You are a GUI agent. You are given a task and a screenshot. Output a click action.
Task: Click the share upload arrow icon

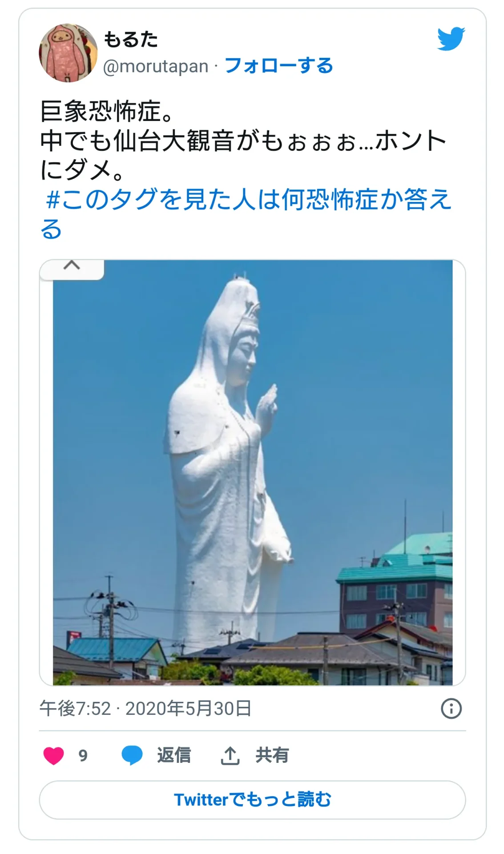pos(230,755)
